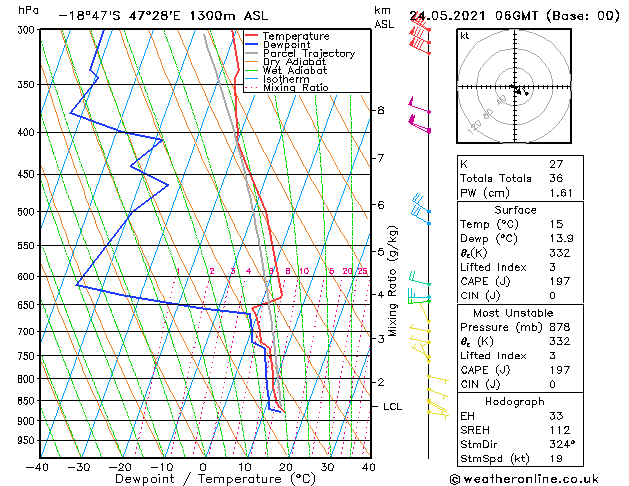Click the Dry Adiabat legend entry
629x486 pixels.
pos(294,62)
